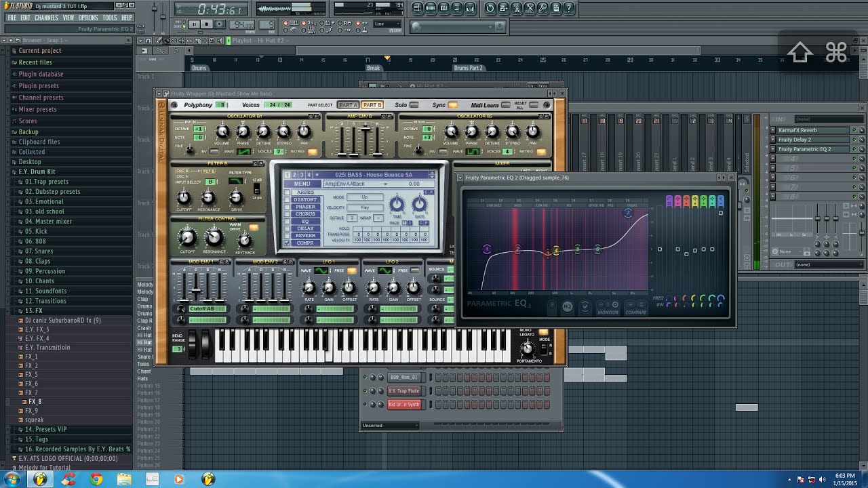The height and width of the screenshot is (488, 868).
Task: Toggle Solo button in Sylenth header
Action: (x=414, y=105)
